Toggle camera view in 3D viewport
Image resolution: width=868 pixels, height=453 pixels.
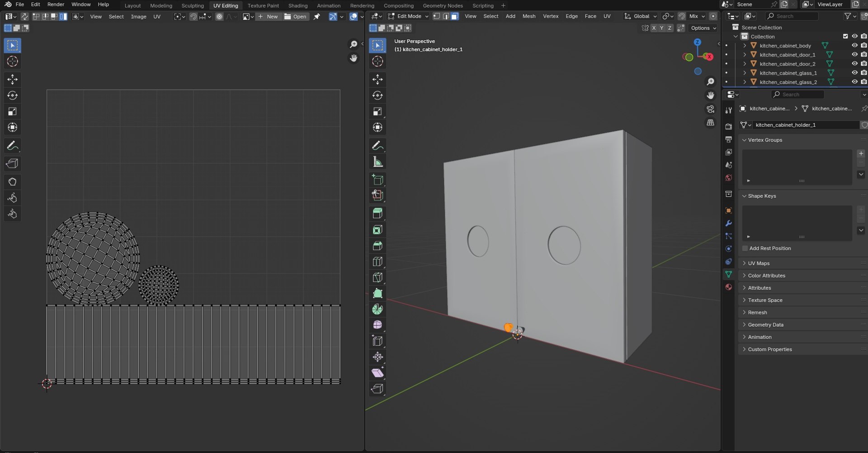click(x=711, y=110)
